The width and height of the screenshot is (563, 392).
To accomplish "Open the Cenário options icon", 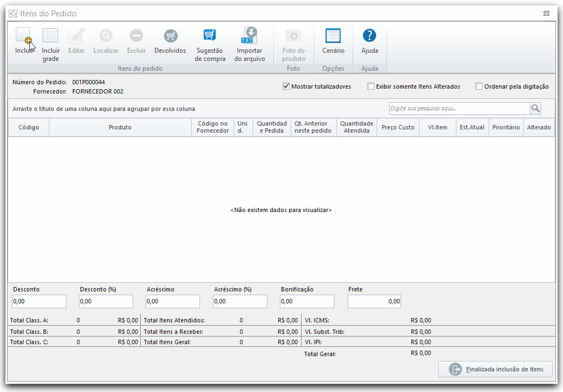I will click(x=333, y=35).
